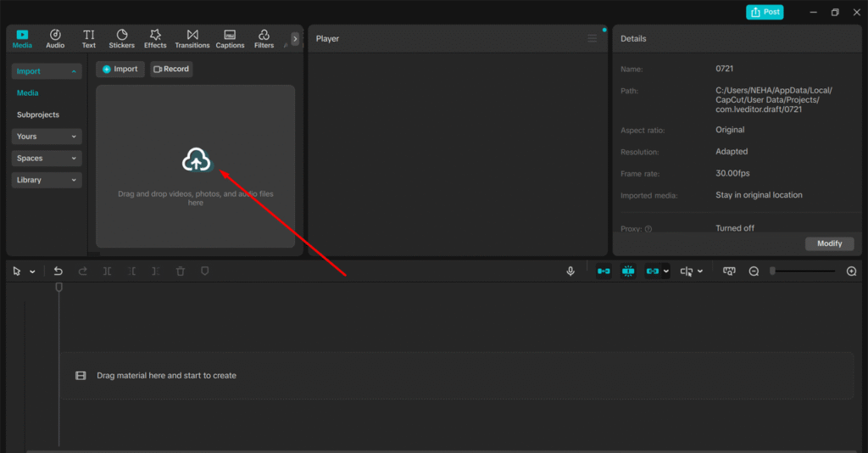Screen dimensions: 868x453
Task: Open the cursor tool dropdown arrow
Action: tap(33, 271)
